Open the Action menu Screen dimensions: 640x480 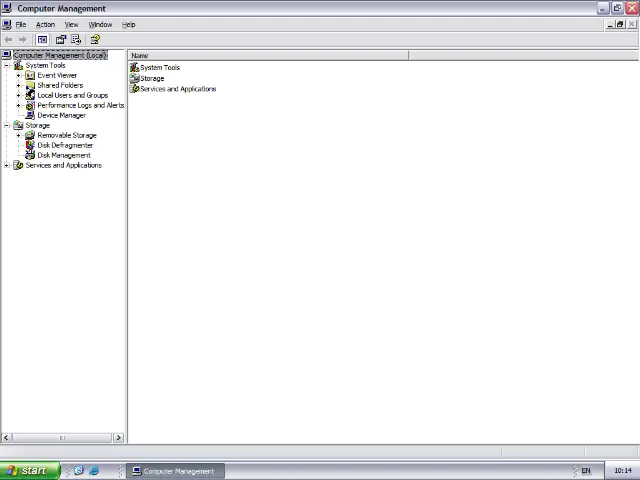[45, 24]
